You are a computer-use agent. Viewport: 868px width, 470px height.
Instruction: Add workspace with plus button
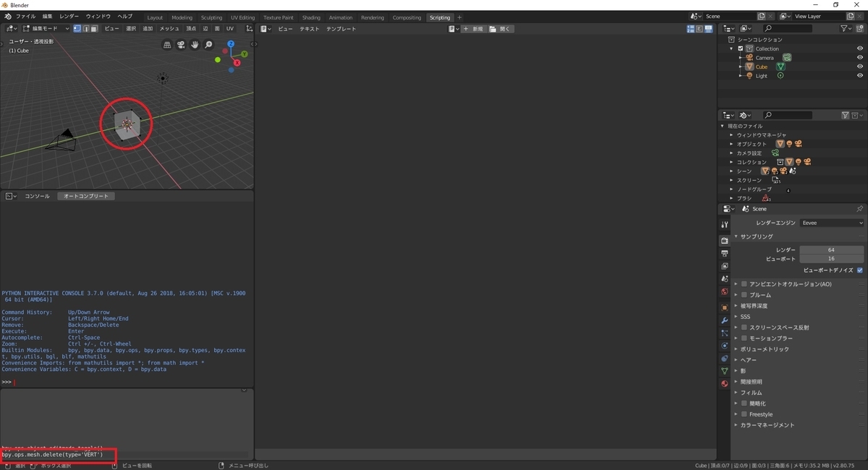point(459,17)
